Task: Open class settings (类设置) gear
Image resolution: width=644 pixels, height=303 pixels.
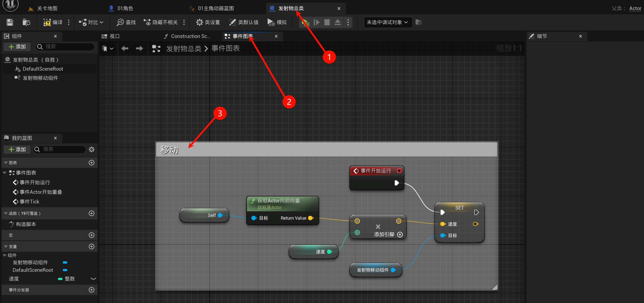Action: tap(199, 22)
